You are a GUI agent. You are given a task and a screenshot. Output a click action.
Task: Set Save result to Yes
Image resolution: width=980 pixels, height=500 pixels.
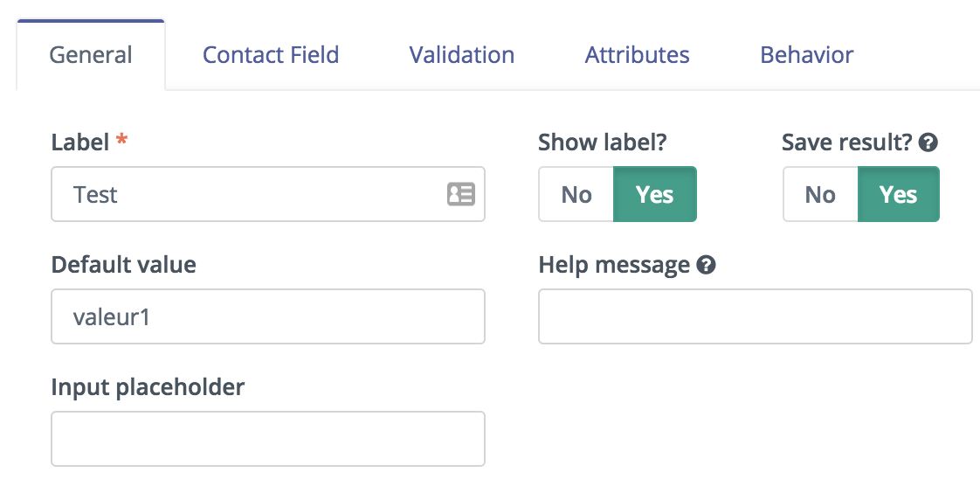point(898,194)
